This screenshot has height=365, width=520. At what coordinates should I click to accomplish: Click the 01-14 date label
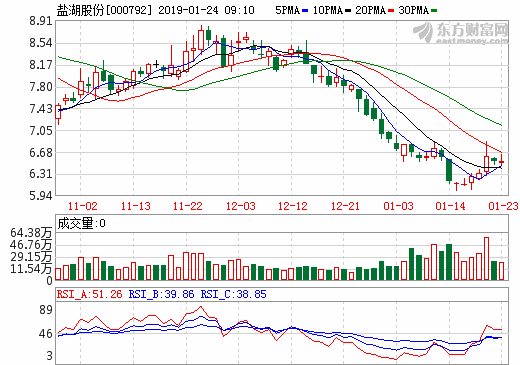(450, 206)
